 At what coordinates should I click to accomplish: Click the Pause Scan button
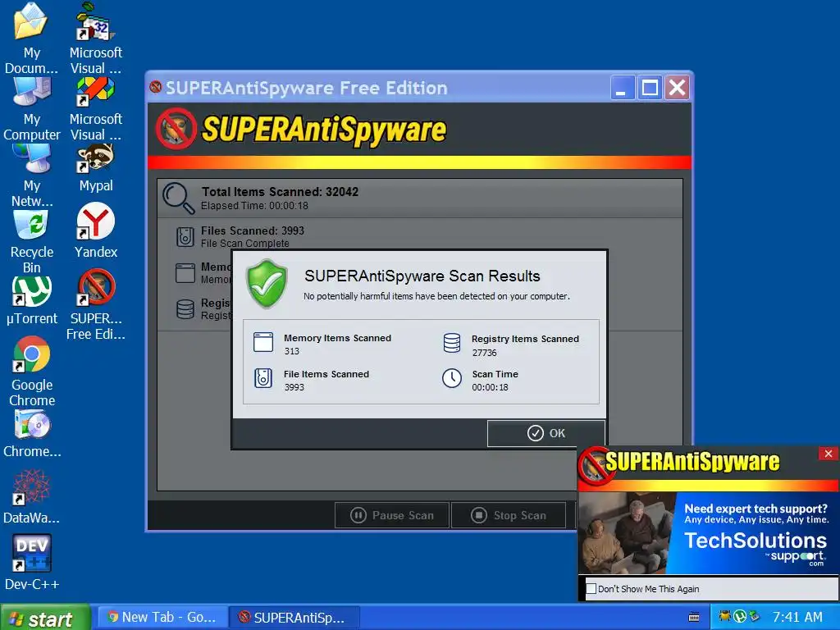(392, 515)
